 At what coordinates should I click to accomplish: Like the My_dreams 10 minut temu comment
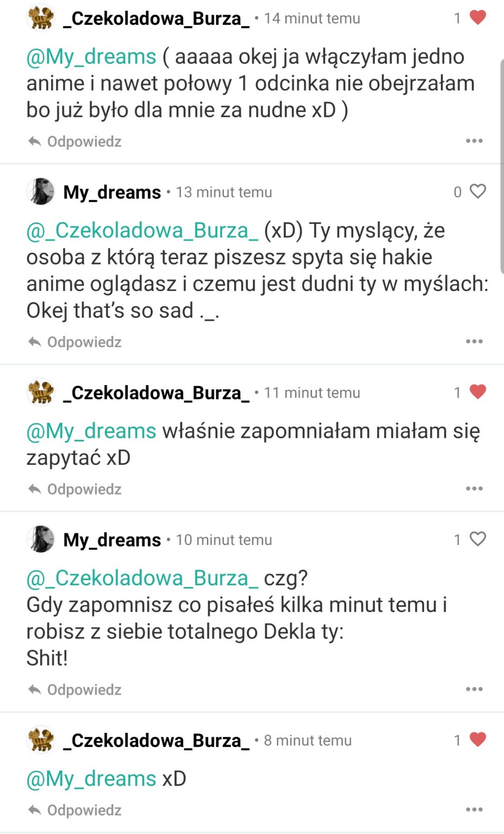coord(477,539)
